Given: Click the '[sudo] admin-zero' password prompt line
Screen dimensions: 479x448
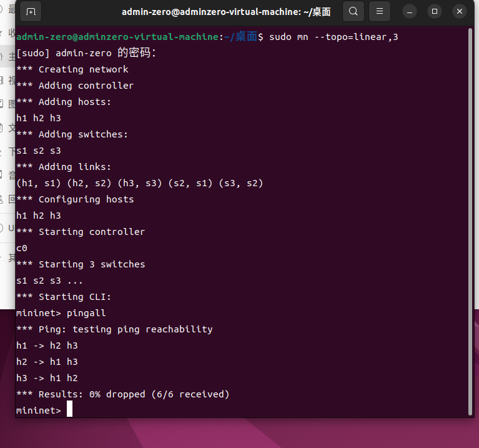Looking at the screenshot, I should click(86, 53).
